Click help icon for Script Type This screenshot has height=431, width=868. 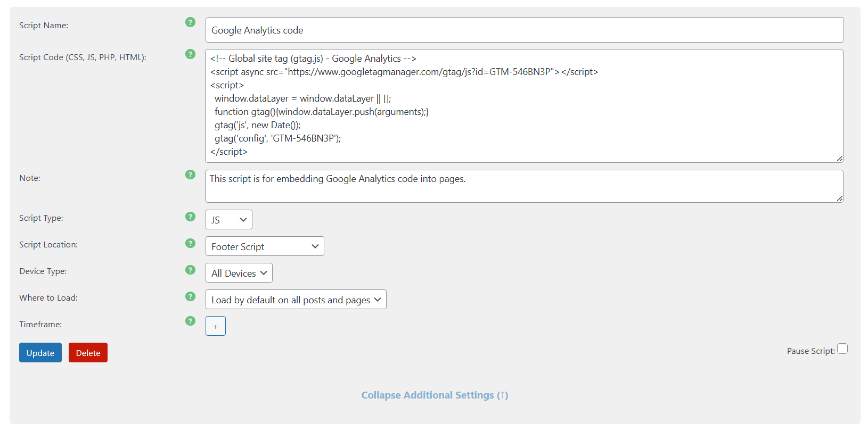(x=190, y=217)
